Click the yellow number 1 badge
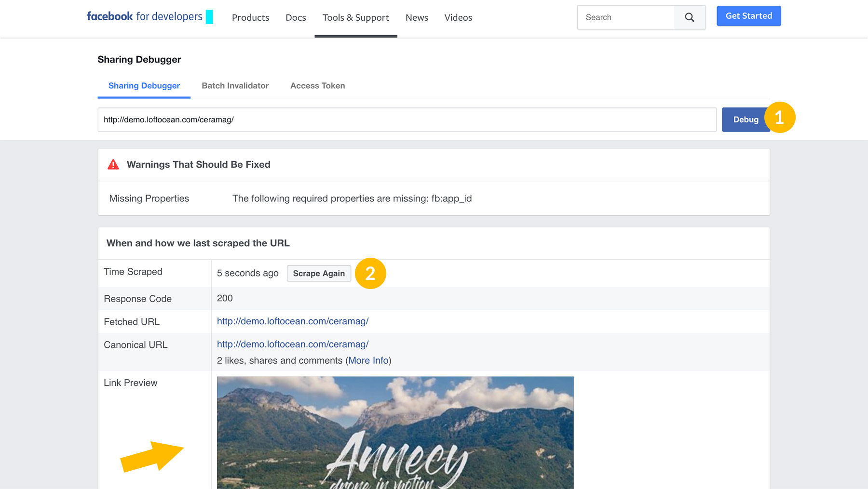Image resolution: width=868 pixels, height=489 pixels. pos(779,118)
